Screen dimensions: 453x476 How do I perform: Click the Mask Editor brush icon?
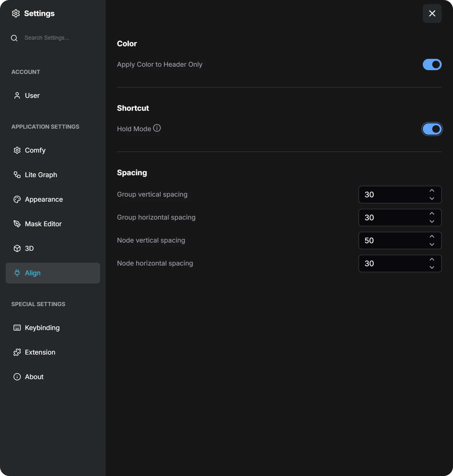[17, 224]
